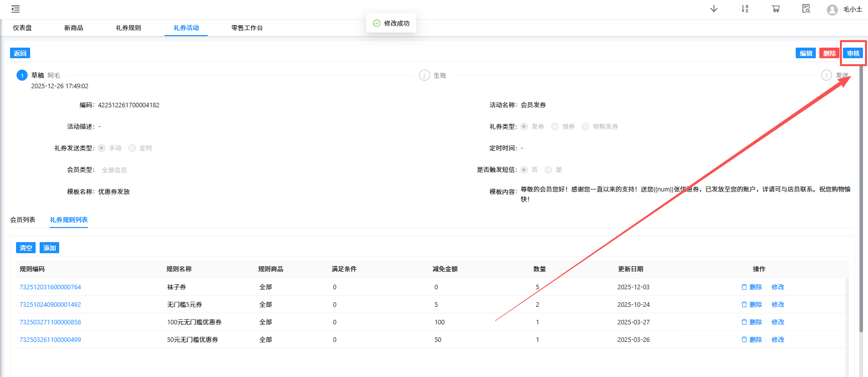Open rule code 732510240900001492
868x377 pixels.
click(x=50, y=305)
